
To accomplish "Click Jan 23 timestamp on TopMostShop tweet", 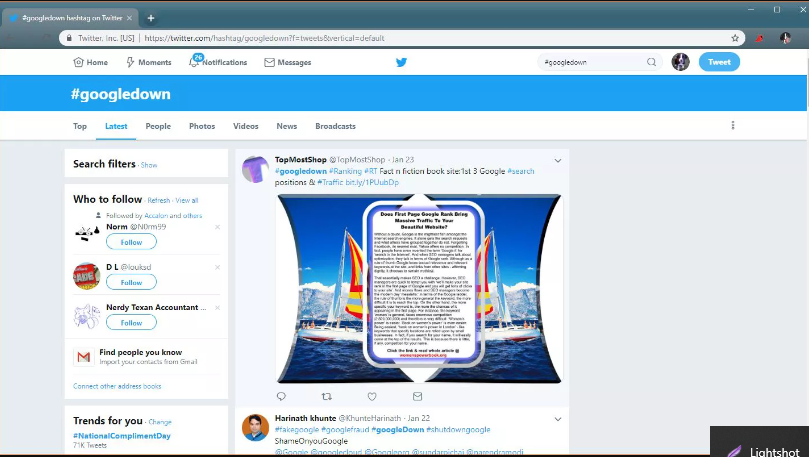I will [403, 160].
